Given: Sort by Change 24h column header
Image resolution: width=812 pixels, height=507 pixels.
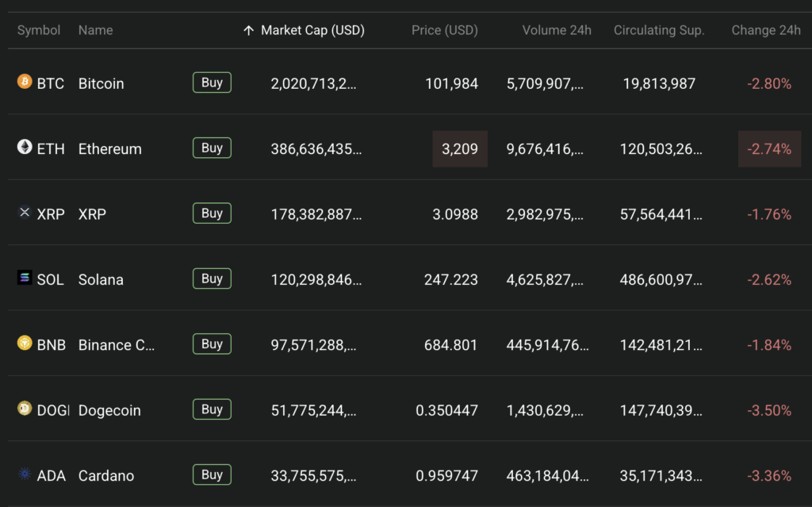Looking at the screenshot, I should click(766, 30).
